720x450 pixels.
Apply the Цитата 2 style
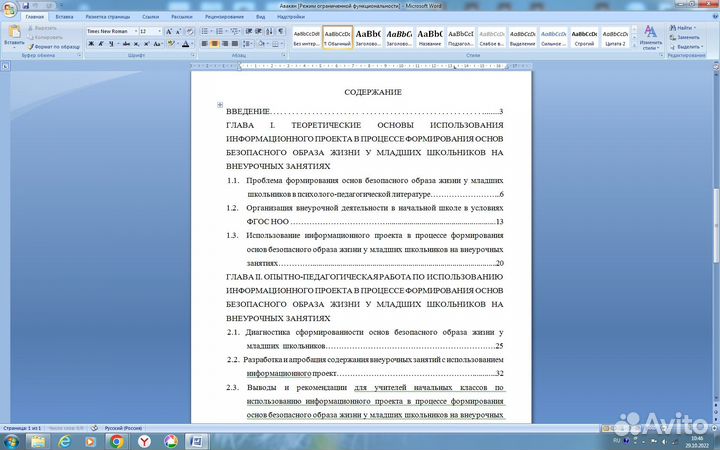click(x=615, y=37)
